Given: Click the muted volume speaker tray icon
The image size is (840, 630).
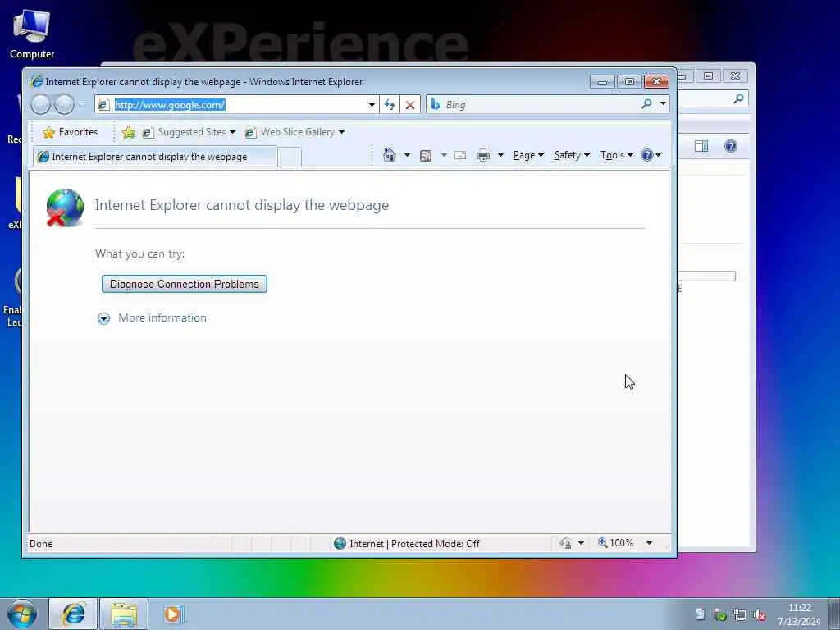Looking at the screenshot, I should click(759, 615).
